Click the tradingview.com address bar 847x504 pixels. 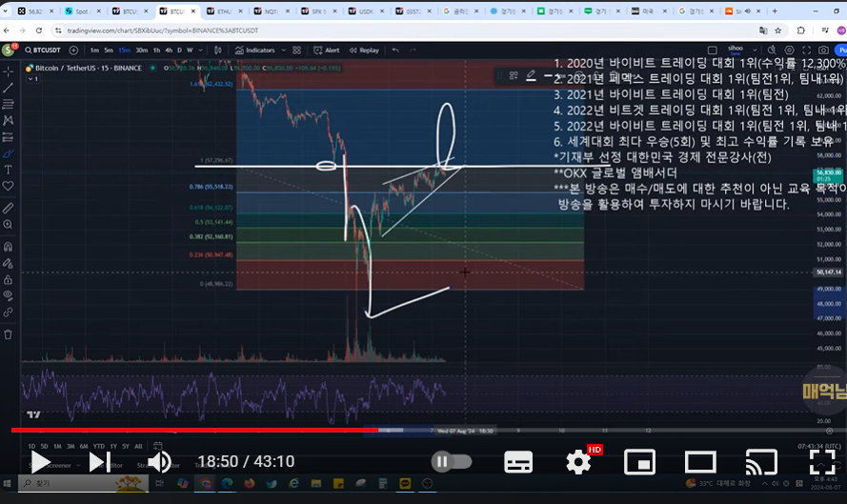click(163, 30)
